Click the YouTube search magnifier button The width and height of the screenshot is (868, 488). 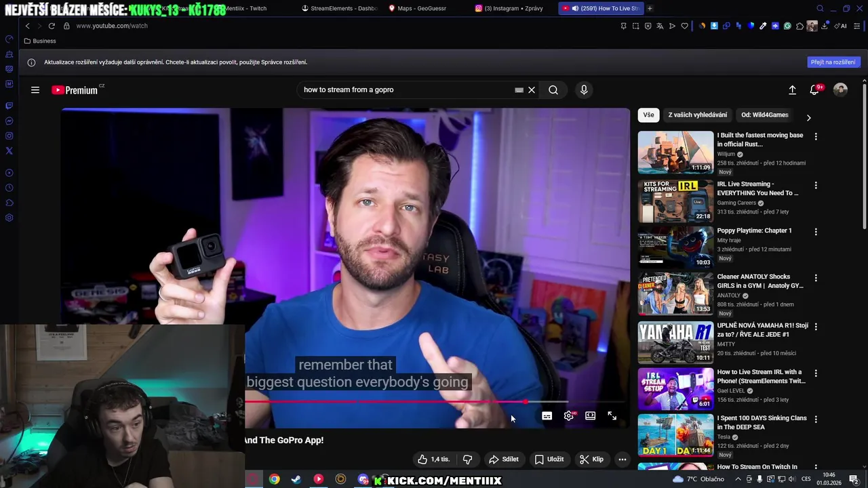pyautogui.click(x=553, y=89)
